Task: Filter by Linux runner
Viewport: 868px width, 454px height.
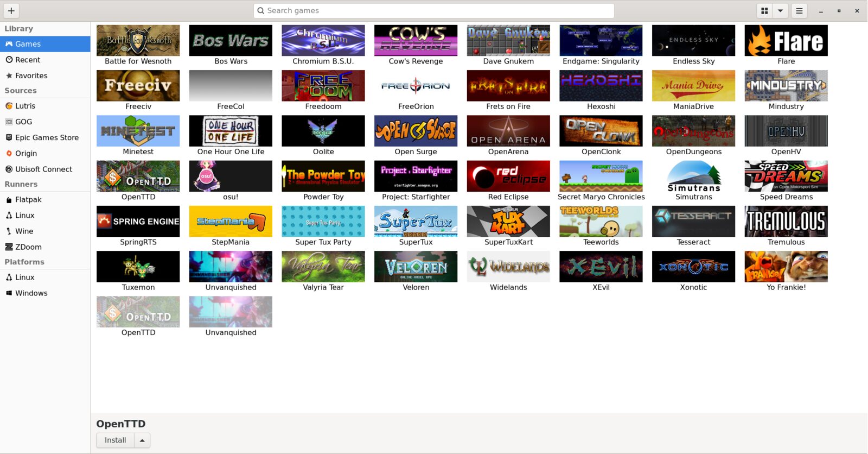Action: tap(45, 215)
